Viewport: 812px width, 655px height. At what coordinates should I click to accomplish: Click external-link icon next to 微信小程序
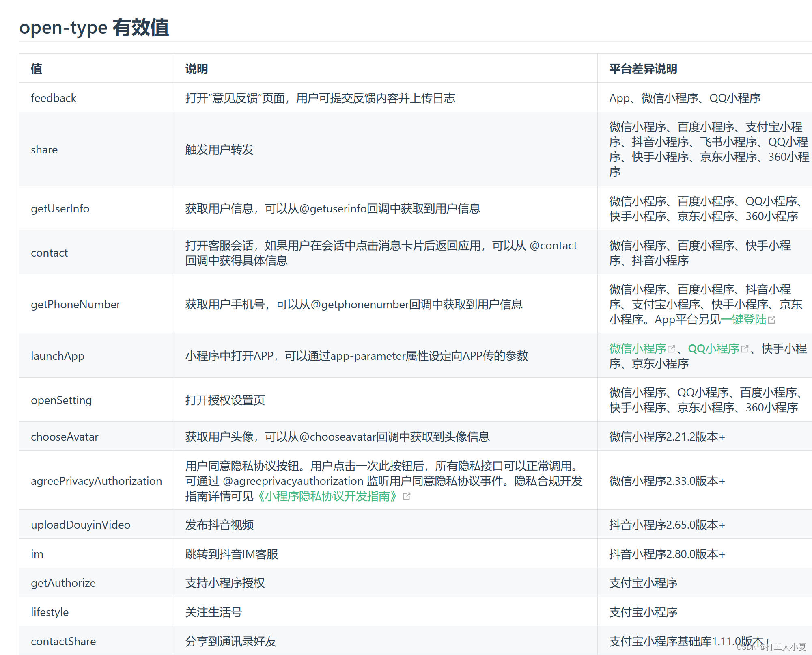coord(672,348)
